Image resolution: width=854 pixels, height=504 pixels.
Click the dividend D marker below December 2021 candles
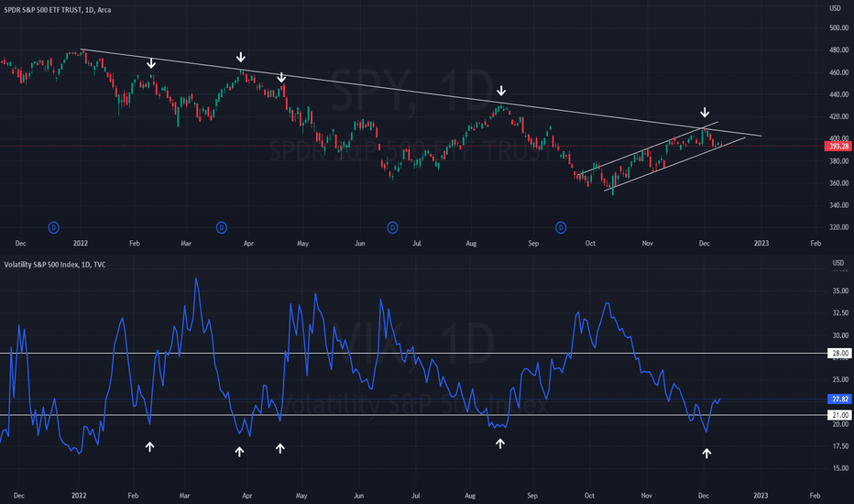[53, 228]
